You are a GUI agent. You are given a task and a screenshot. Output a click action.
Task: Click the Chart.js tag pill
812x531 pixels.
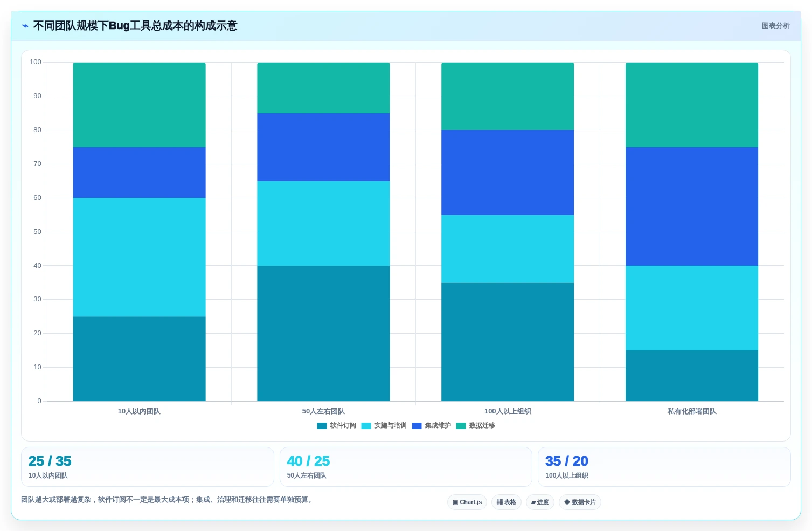(467, 502)
